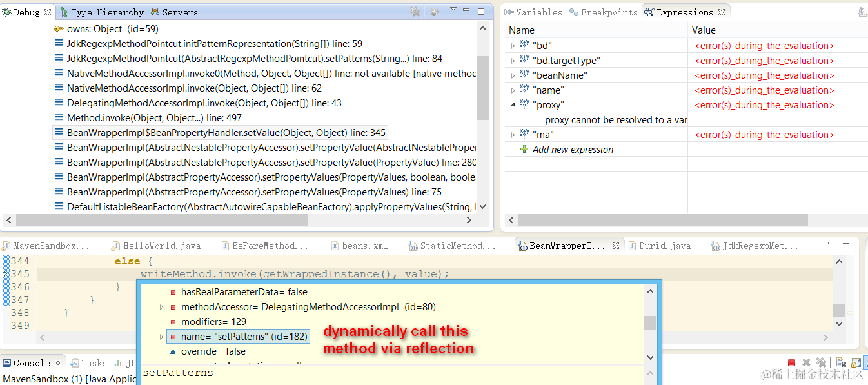This screenshot has height=385, width=868.
Task: Select JdkRegexpMethodPointcut.initPatternRepresentation stack frame
Action: (208, 44)
